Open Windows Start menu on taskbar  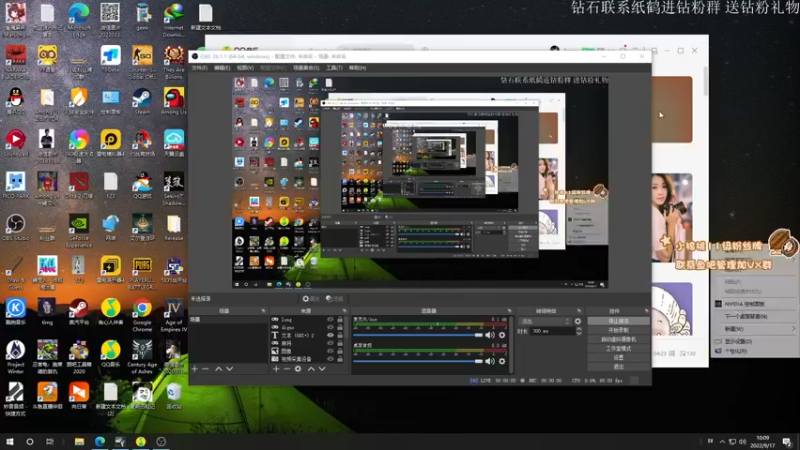(10, 442)
